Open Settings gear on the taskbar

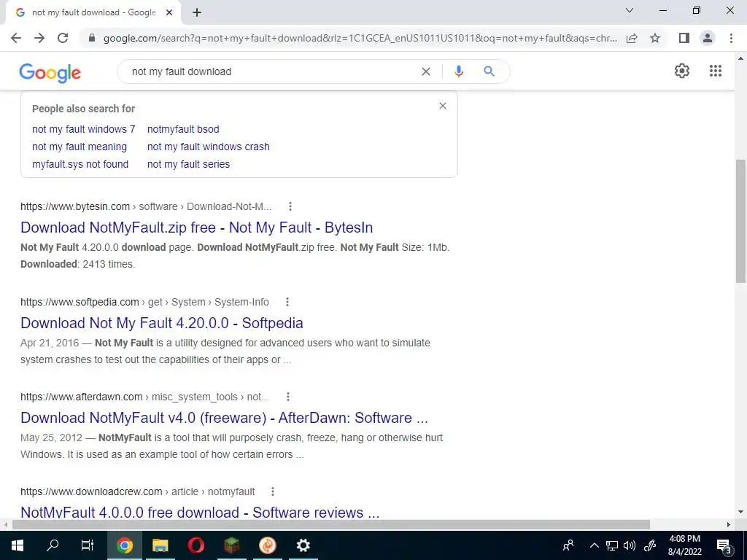point(303,545)
